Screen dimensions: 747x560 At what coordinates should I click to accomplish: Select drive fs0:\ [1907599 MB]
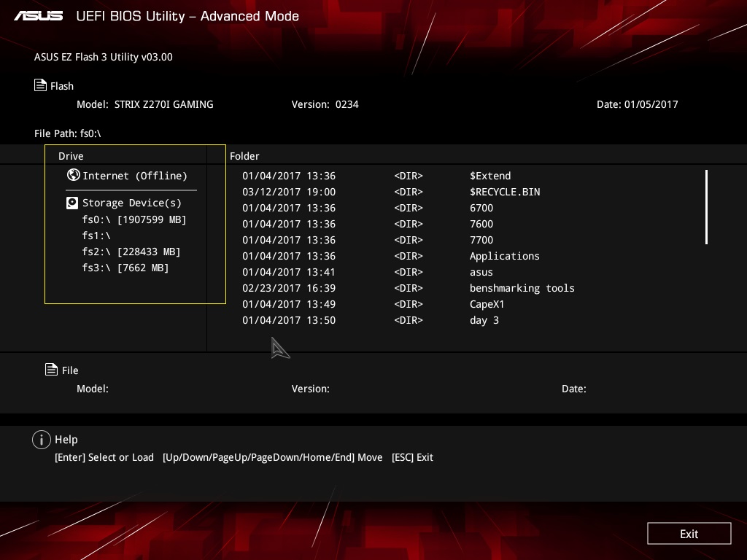click(x=134, y=219)
